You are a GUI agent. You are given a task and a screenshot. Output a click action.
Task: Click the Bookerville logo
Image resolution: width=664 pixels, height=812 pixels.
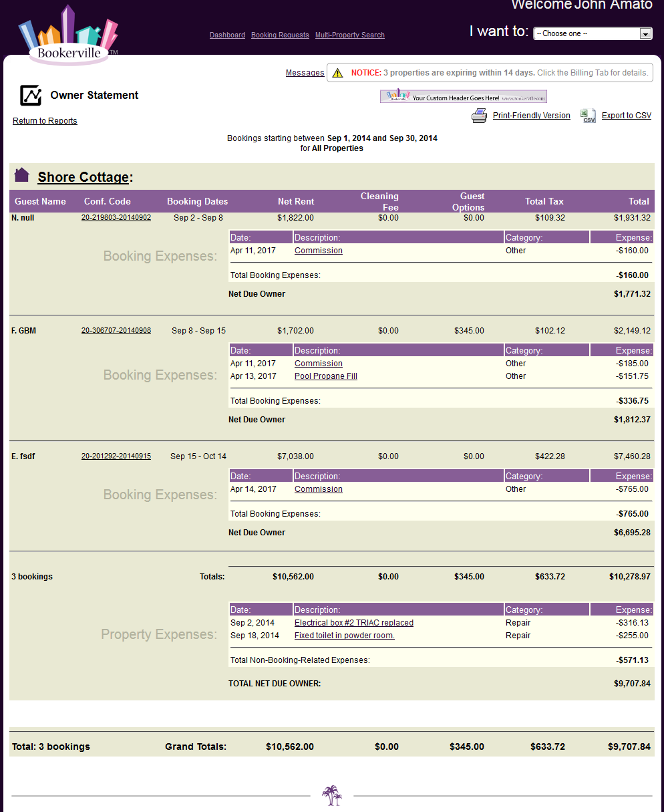(68, 37)
